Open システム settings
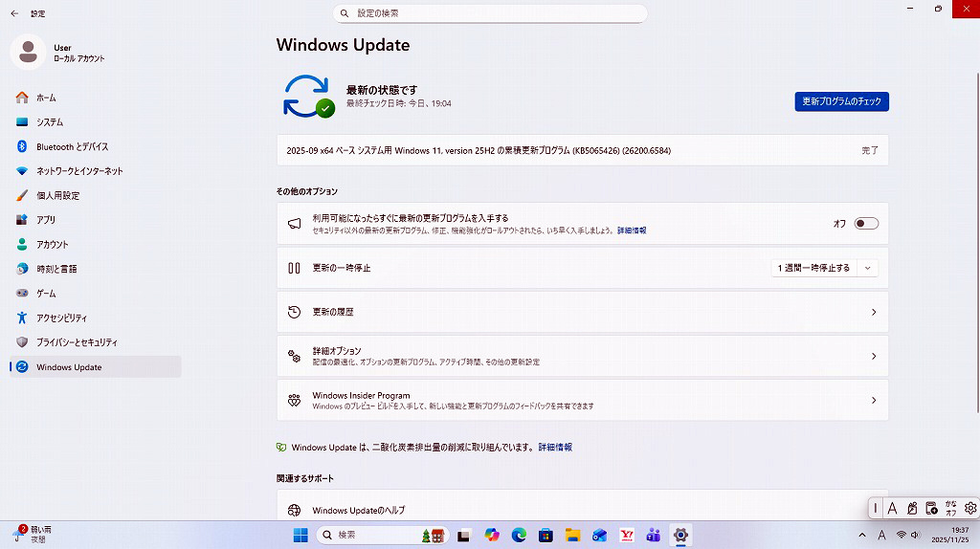 coord(95,121)
